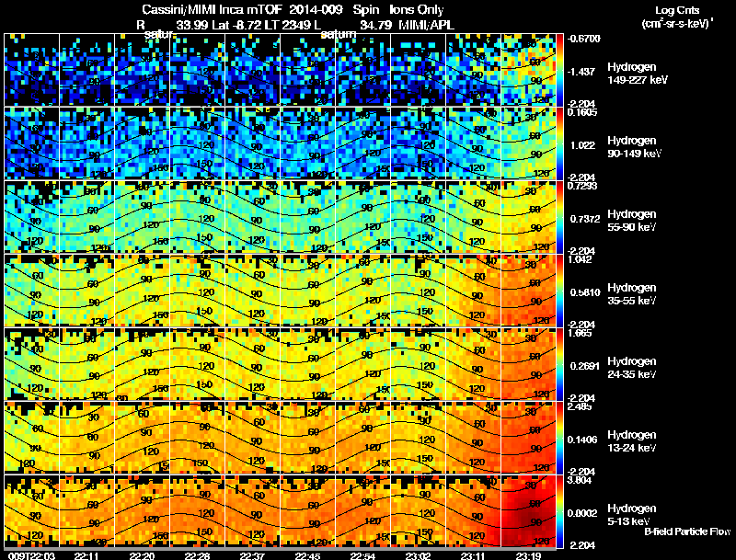This screenshot has width=736, height=560.
Task: Click the Hydrogen 55-90 keV label
Action: 632,221
